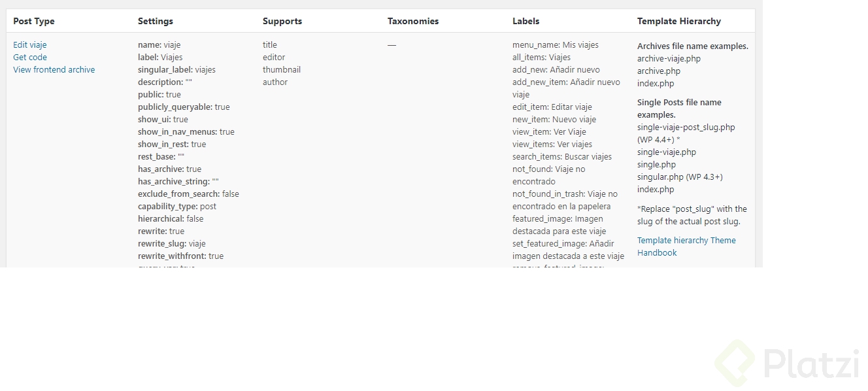
Task: Open View frontend archive link
Action: click(x=54, y=70)
